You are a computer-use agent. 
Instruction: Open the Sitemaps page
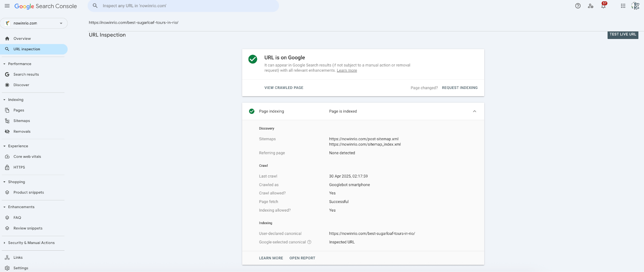21,121
